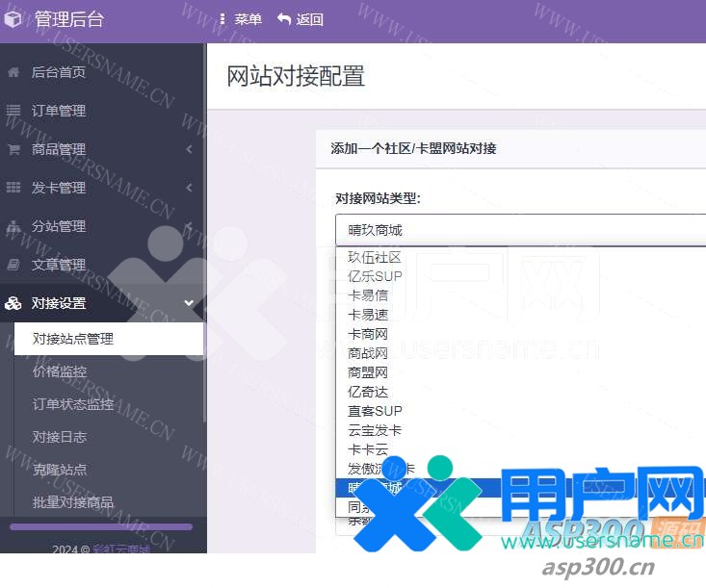This screenshot has width=706, height=588.
Task: Open 对接日志 submenu item
Action: 60,437
